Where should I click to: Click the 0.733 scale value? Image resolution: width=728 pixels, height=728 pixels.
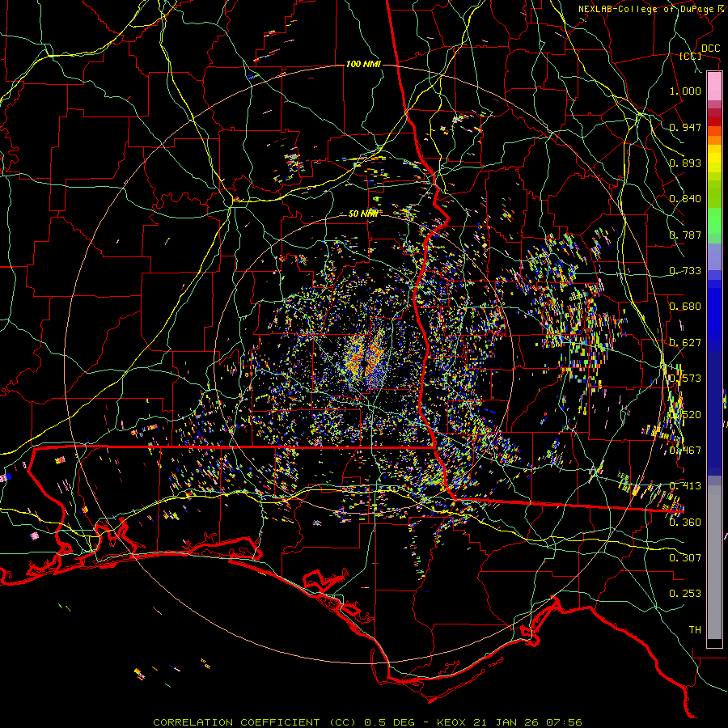click(x=685, y=271)
